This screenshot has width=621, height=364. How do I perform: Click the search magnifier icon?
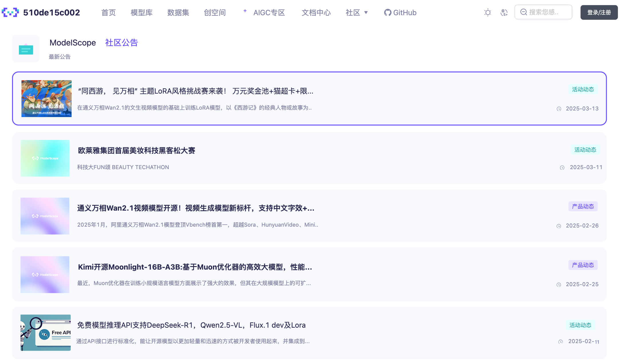(x=524, y=12)
